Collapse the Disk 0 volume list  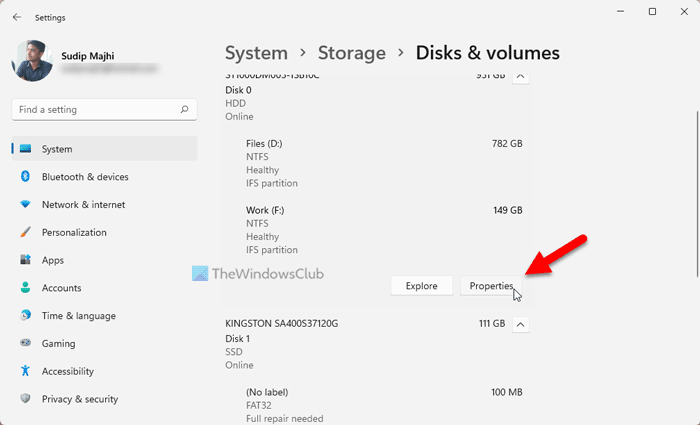click(519, 75)
